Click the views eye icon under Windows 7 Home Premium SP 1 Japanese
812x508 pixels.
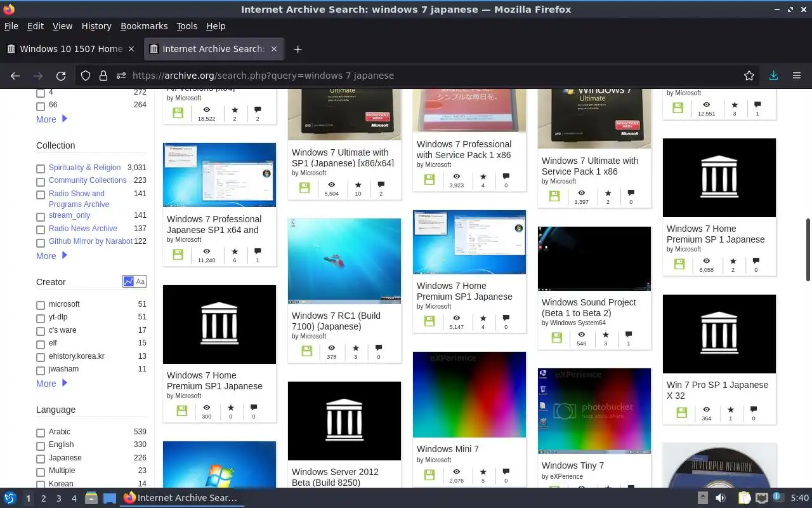706,261
